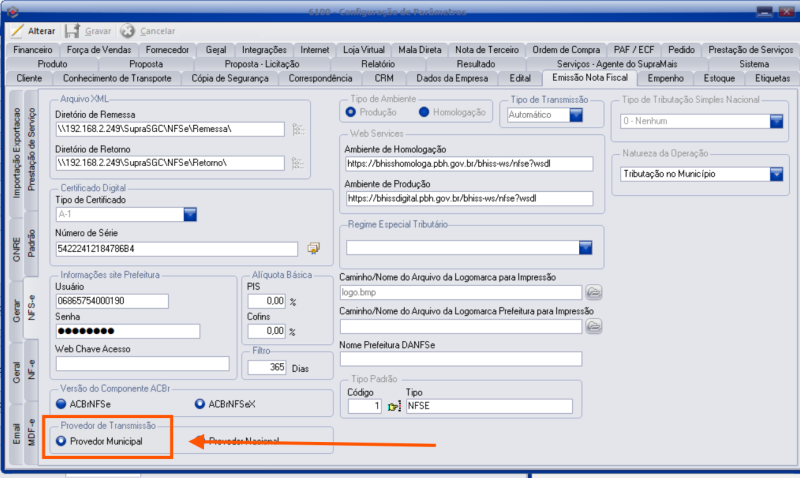Open file browser for Logomarca Prefeitura path
Screen dimensions: 800x478
594,326
